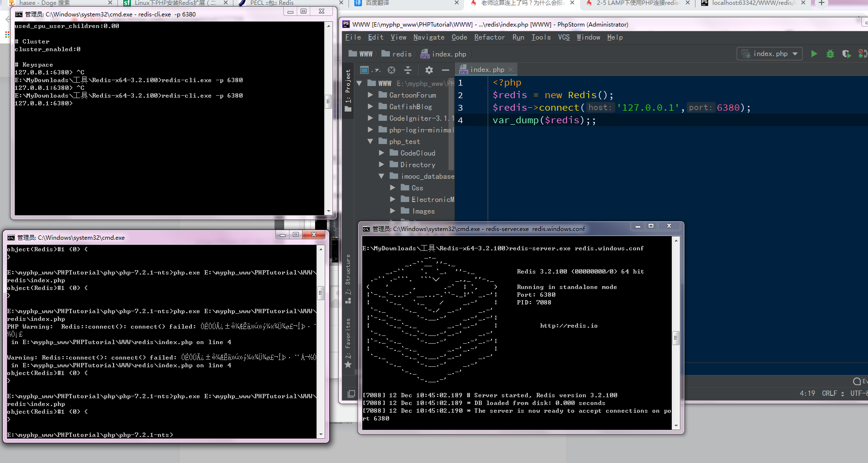Run index.php with the green Run button
The width and height of the screenshot is (868, 463).
point(814,54)
